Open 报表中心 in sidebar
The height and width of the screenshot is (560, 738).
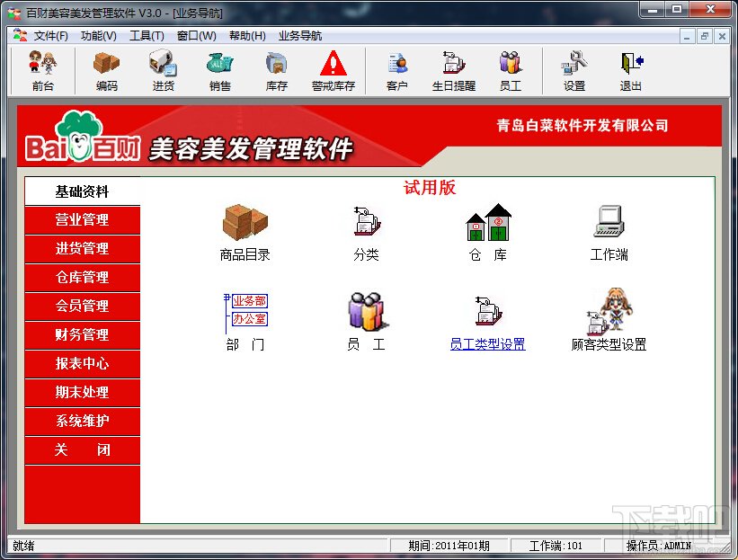pos(83,363)
